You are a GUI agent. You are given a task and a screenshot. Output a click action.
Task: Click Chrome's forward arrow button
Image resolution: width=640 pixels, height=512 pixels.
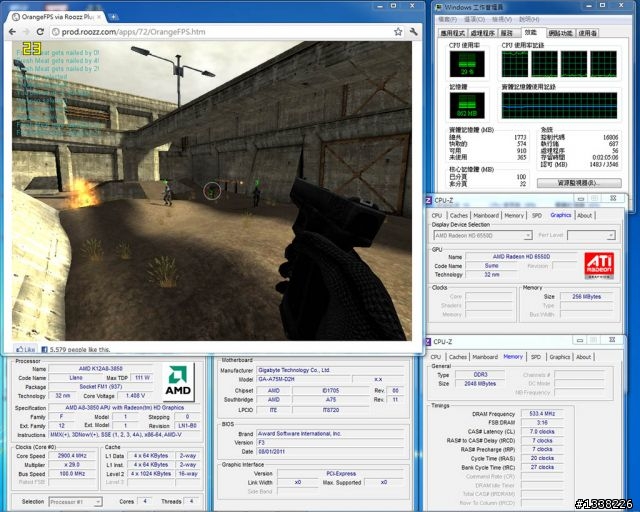[x=26, y=32]
